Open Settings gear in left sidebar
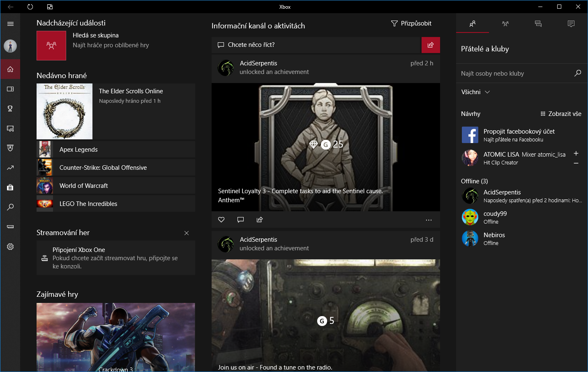The width and height of the screenshot is (588, 372). 10,247
